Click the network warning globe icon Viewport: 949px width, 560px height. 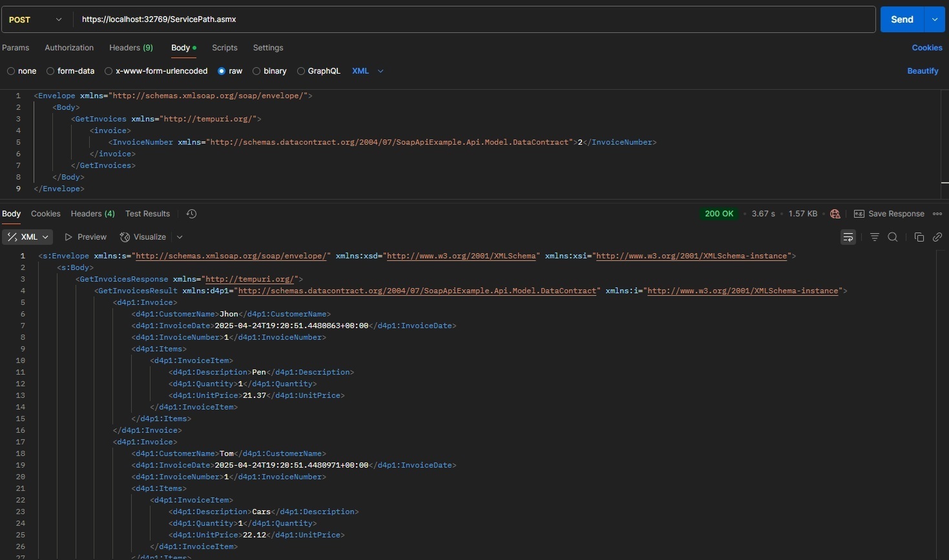point(835,214)
